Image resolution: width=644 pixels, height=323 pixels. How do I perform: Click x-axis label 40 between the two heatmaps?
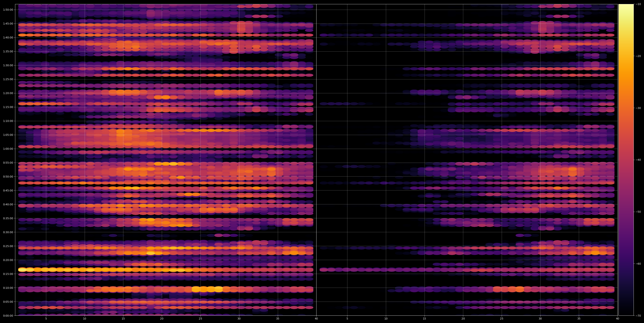316,319
